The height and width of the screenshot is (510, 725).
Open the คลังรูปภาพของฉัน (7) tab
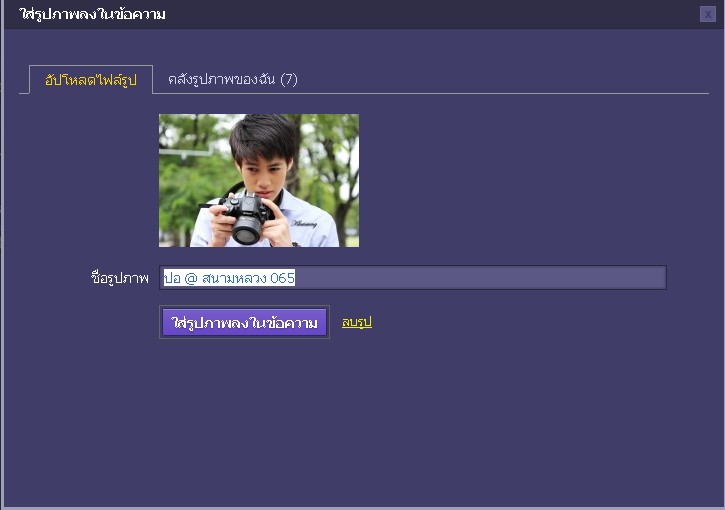tap(233, 80)
